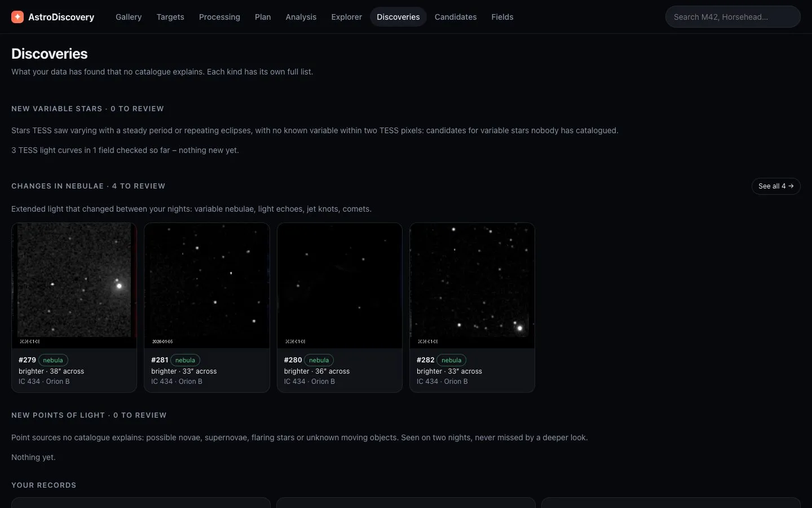Open the Gallery tab
Image resolution: width=812 pixels, height=508 pixels.
pos(129,17)
